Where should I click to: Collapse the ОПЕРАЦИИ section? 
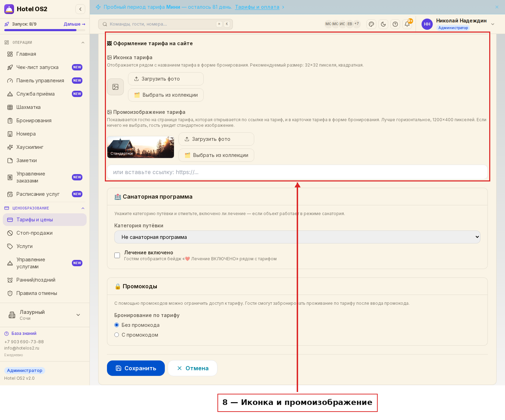83,43
